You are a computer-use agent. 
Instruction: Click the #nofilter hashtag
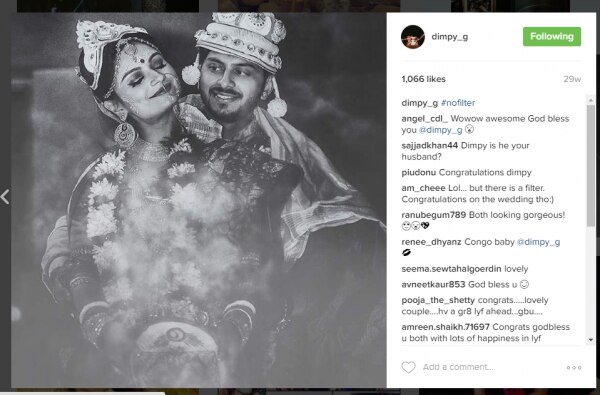tap(458, 103)
